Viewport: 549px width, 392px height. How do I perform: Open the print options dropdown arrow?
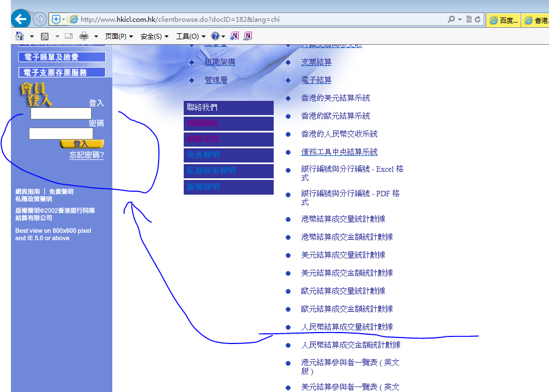coord(96,37)
